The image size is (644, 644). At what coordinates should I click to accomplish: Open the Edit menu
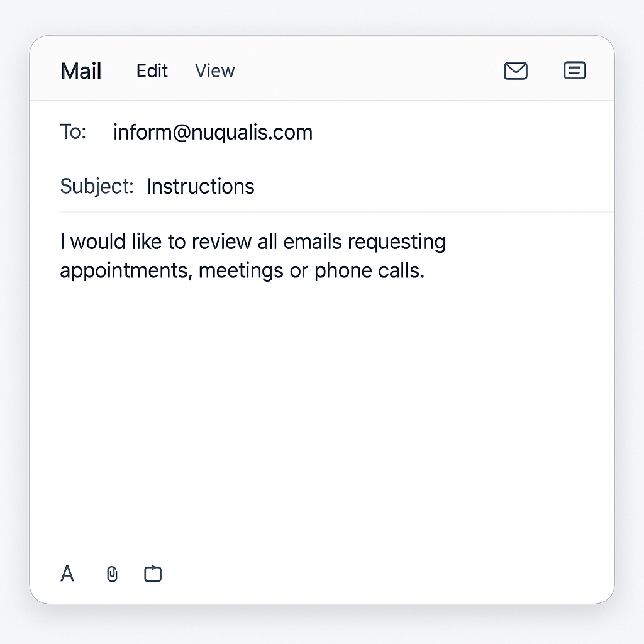point(152,71)
